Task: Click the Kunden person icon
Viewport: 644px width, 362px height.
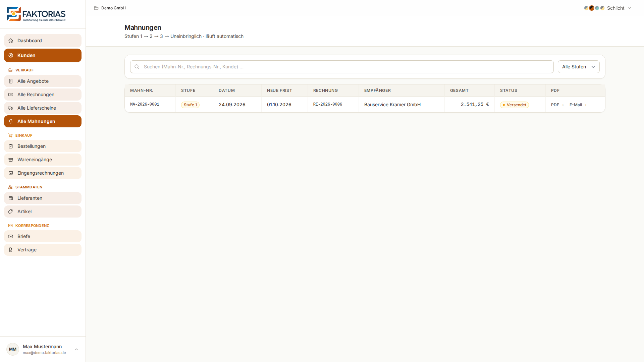Action: coord(11,55)
